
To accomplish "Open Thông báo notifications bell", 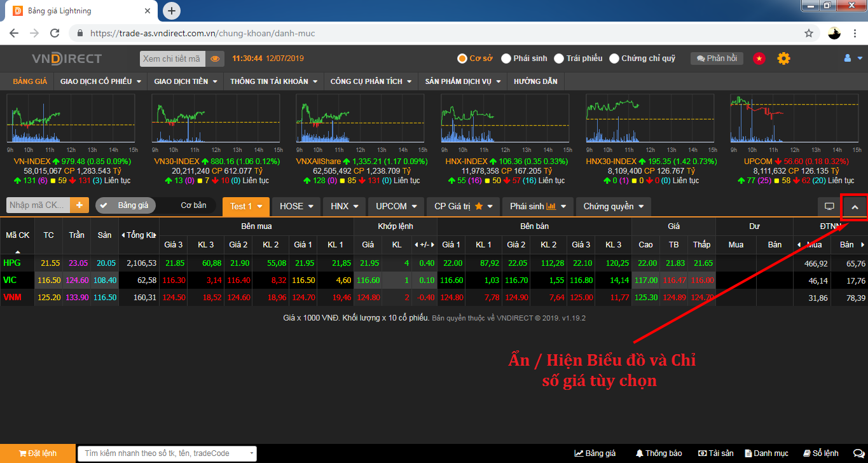I will [x=659, y=453].
